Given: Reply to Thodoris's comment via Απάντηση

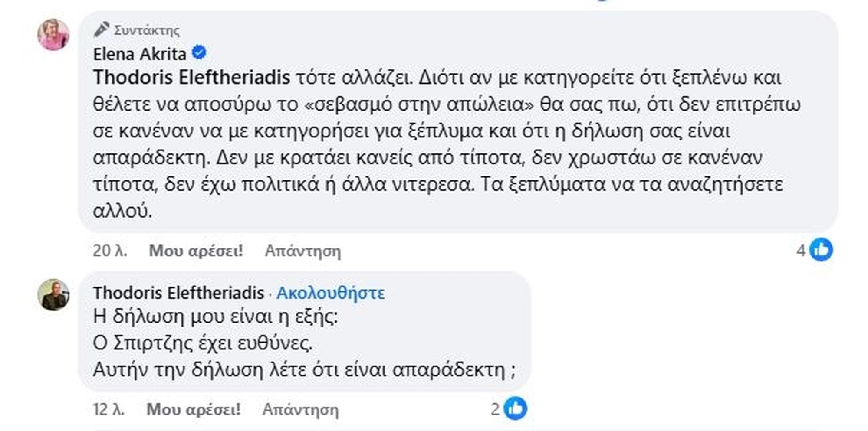Looking at the screenshot, I should pos(300,409).
